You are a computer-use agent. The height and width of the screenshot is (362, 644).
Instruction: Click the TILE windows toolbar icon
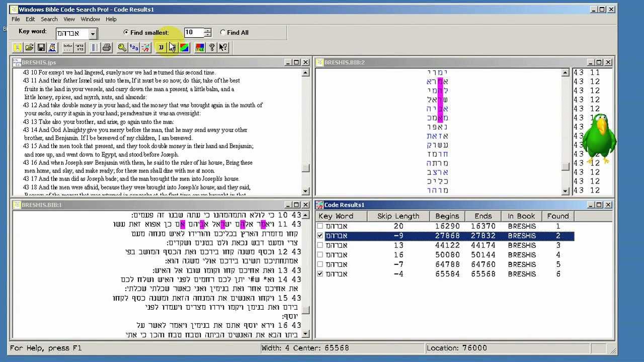200,47
